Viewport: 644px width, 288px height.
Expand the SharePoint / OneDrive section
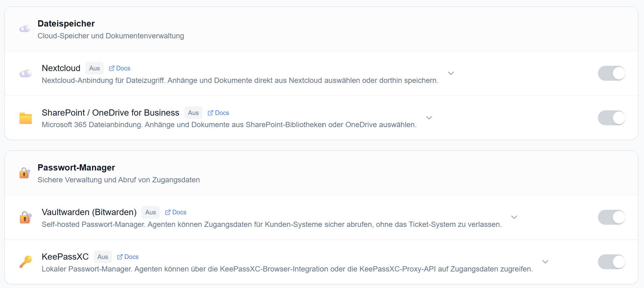(429, 118)
